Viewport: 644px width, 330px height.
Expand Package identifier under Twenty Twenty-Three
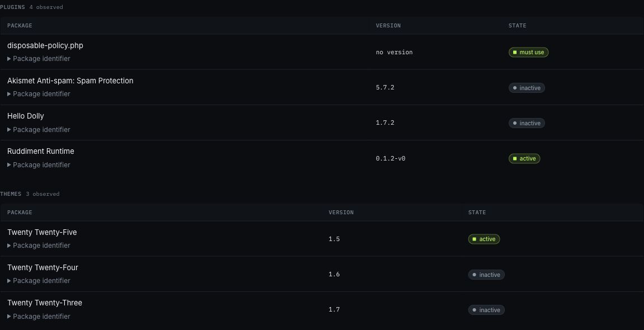click(x=39, y=317)
